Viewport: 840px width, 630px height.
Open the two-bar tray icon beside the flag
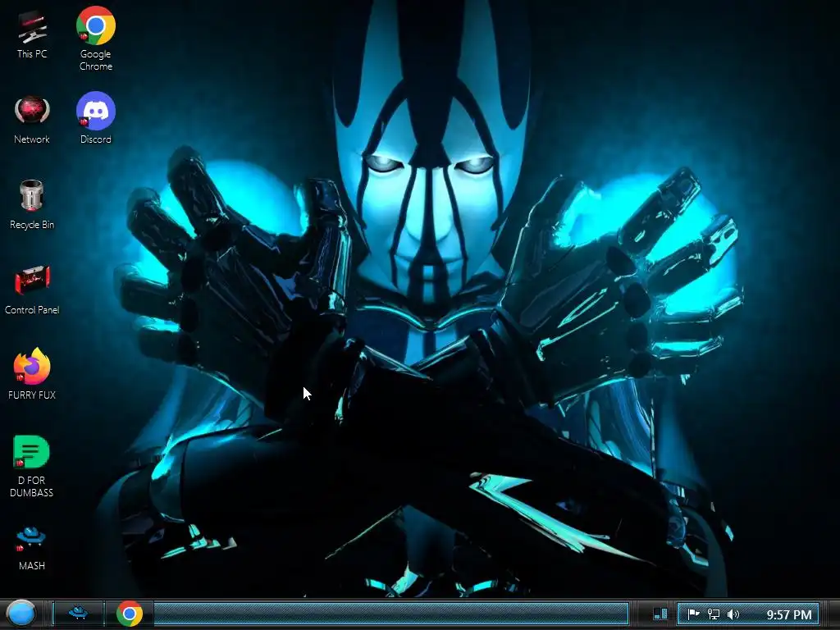click(x=660, y=614)
